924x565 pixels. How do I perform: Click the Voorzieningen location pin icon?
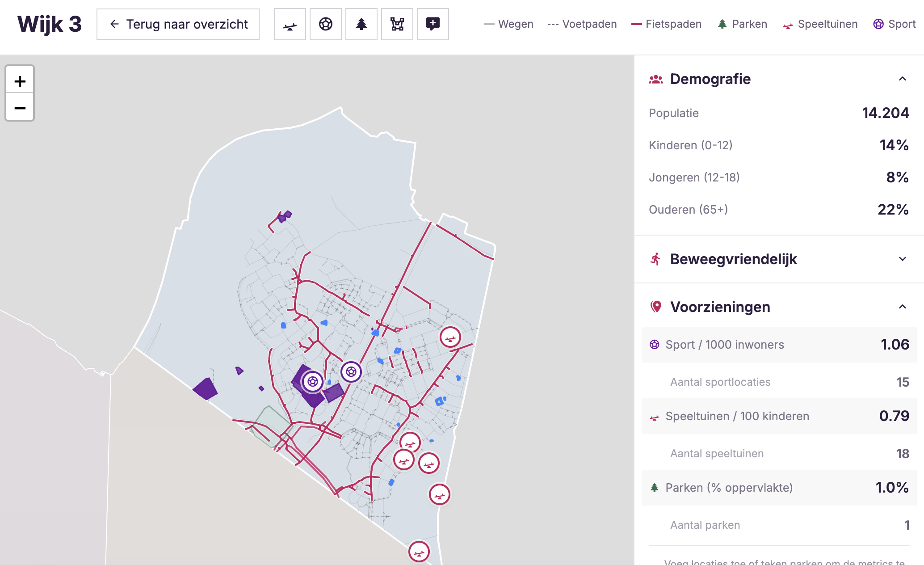[655, 307]
